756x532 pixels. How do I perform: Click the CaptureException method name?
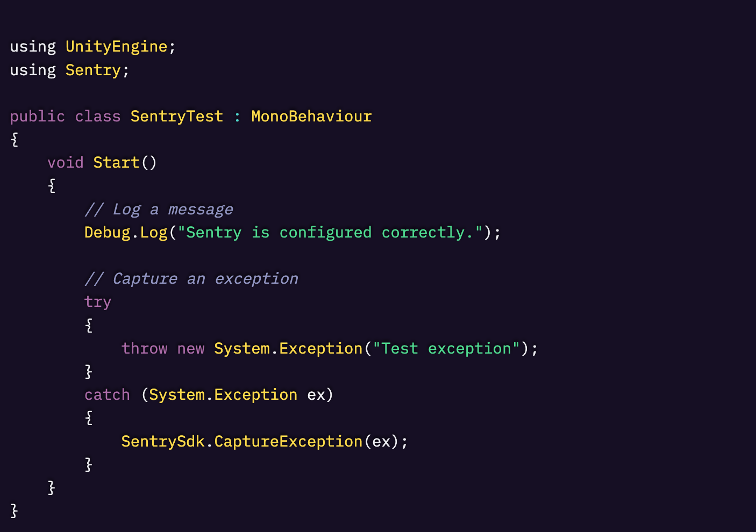(x=288, y=442)
